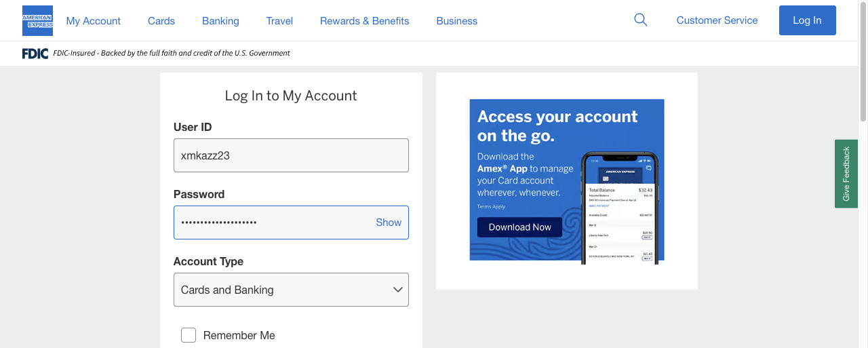Open the Business menu
This screenshot has width=868, height=348.
(x=456, y=21)
